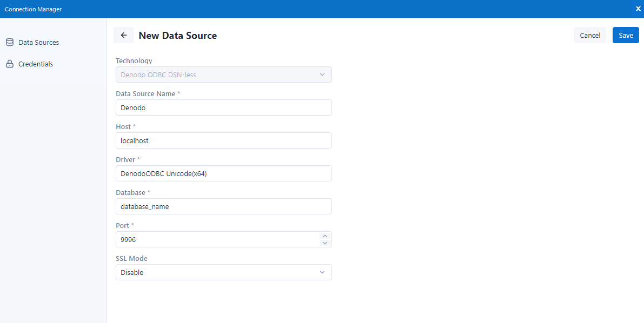Click the back arrow button
The height and width of the screenshot is (323, 644).
[x=124, y=35]
